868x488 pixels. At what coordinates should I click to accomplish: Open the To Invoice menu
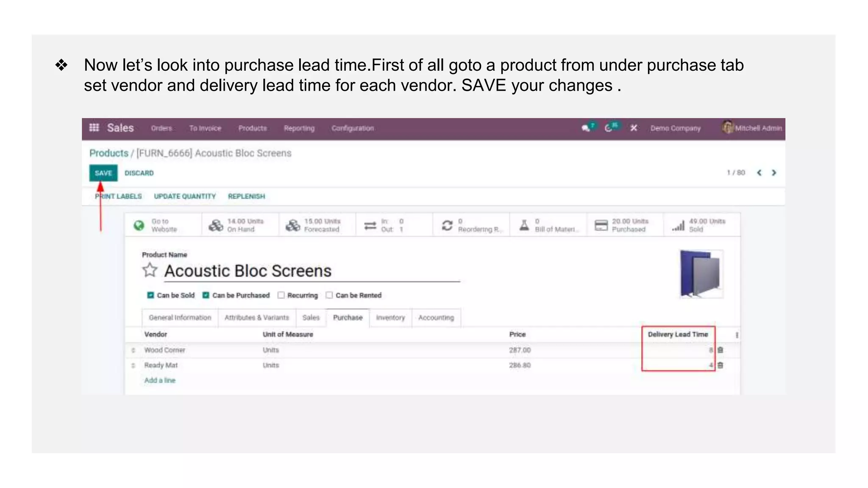point(205,128)
